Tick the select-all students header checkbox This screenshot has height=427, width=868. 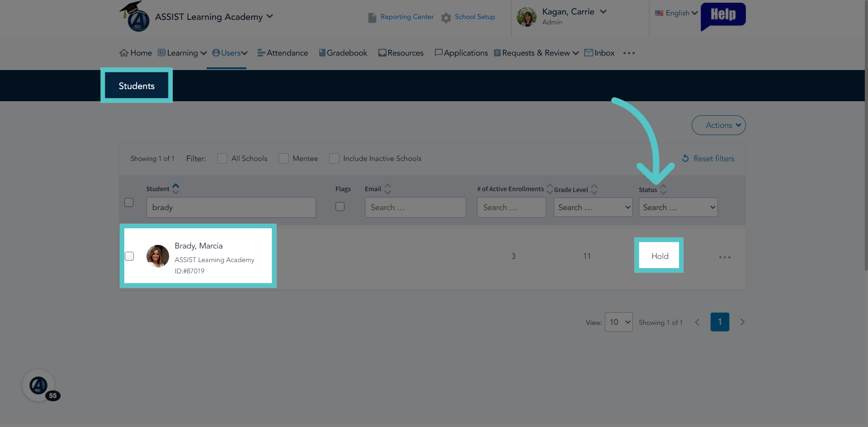[x=129, y=202]
